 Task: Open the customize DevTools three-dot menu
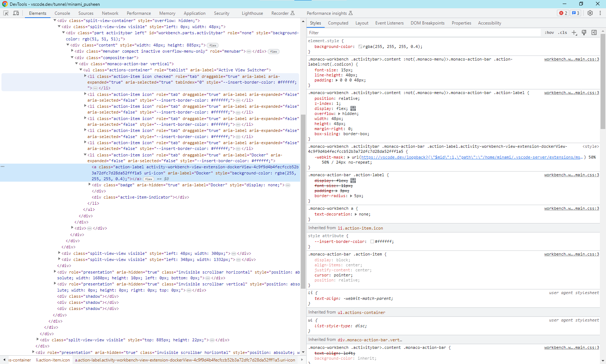coord(601,13)
